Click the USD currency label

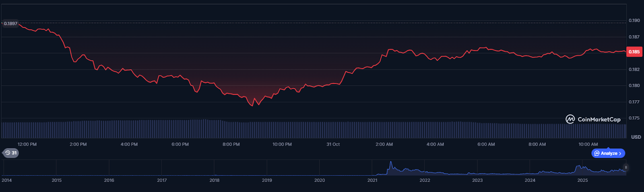tap(636, 137)
